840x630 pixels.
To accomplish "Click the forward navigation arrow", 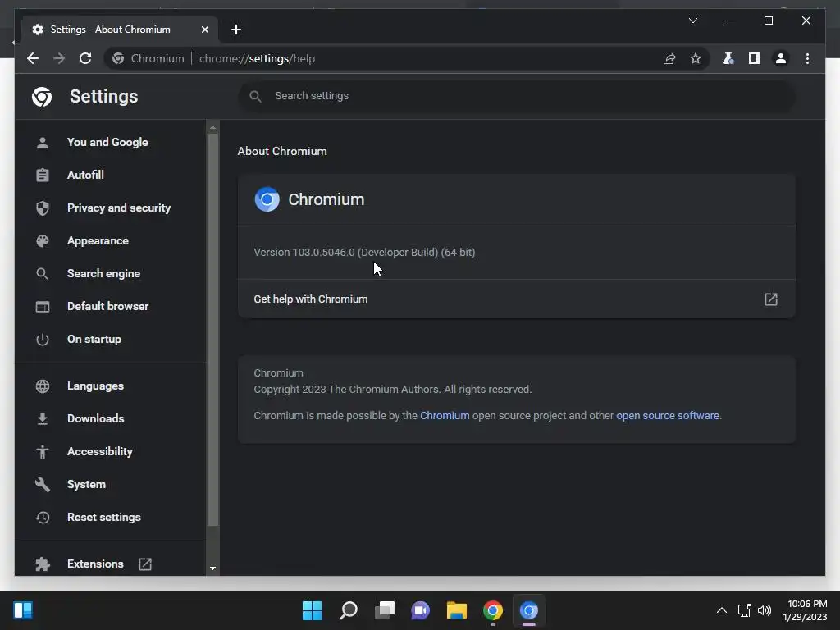I will pos(59,58).
